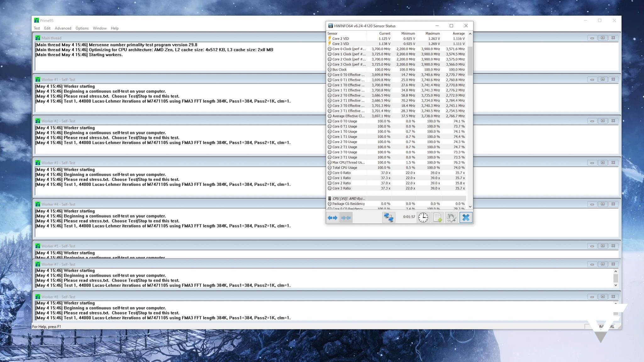Viewport: 644px width, 362px height.
Task: Click the Core 2 VID lightning sensor icon
Action: tap(330, 39)
